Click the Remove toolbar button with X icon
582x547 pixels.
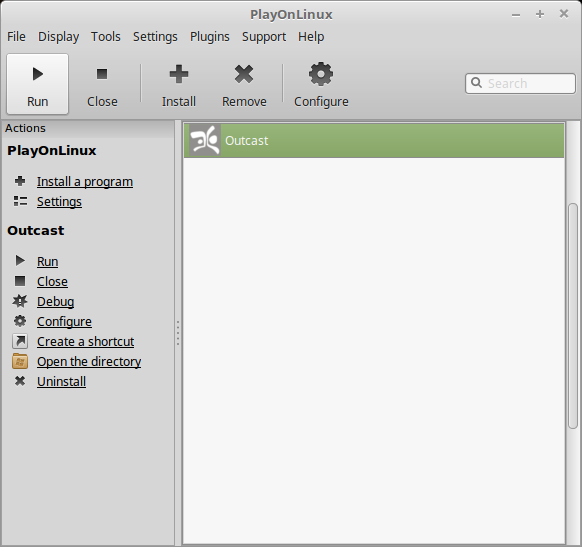coord(244,84)
